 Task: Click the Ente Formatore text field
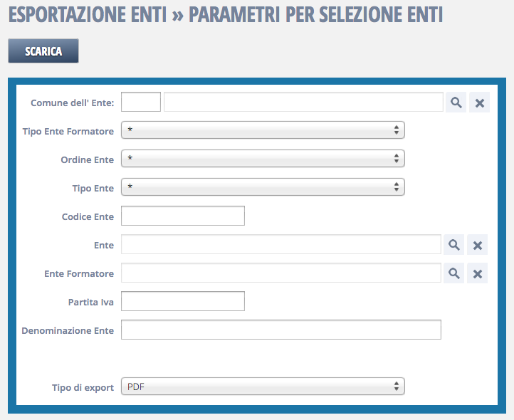pos(281,273)
